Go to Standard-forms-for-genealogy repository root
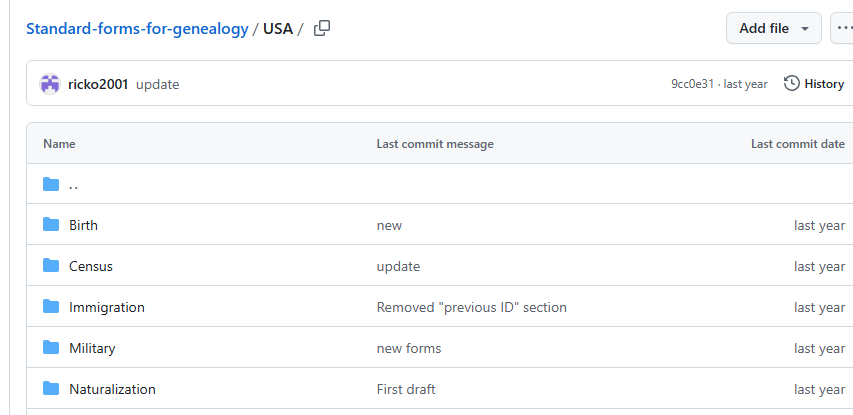The image size is (853, 415). click(137, 29)
